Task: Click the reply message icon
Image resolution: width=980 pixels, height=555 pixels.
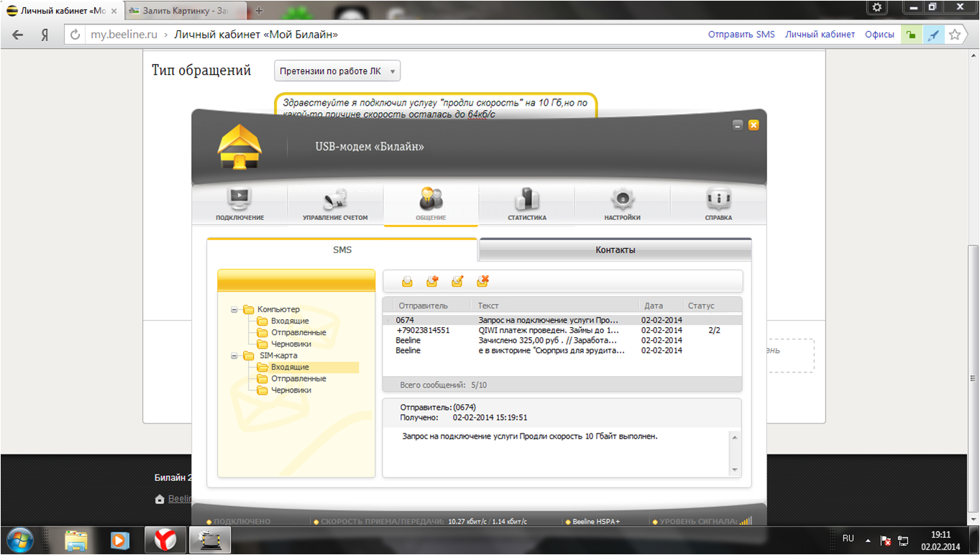Action: (x=432, y=281)
